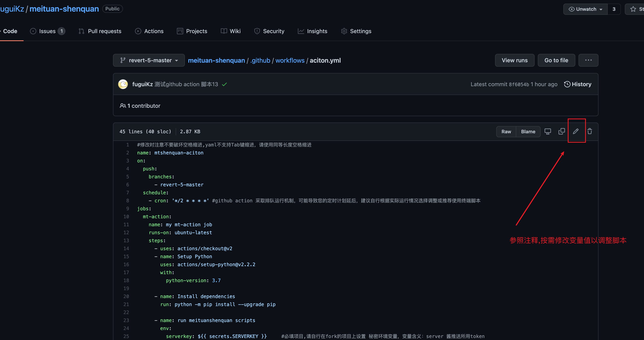Click the 'name: mtshenquan-aciton' code line
Viewport: 644px width, 340px height.
pos(170,153)
